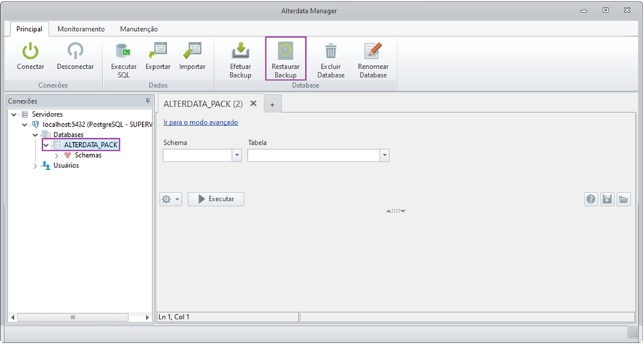Click the Ln 1, Col 1 status text
The width and height of the screenshot is (644, 344).
click(x=174, y=317)
